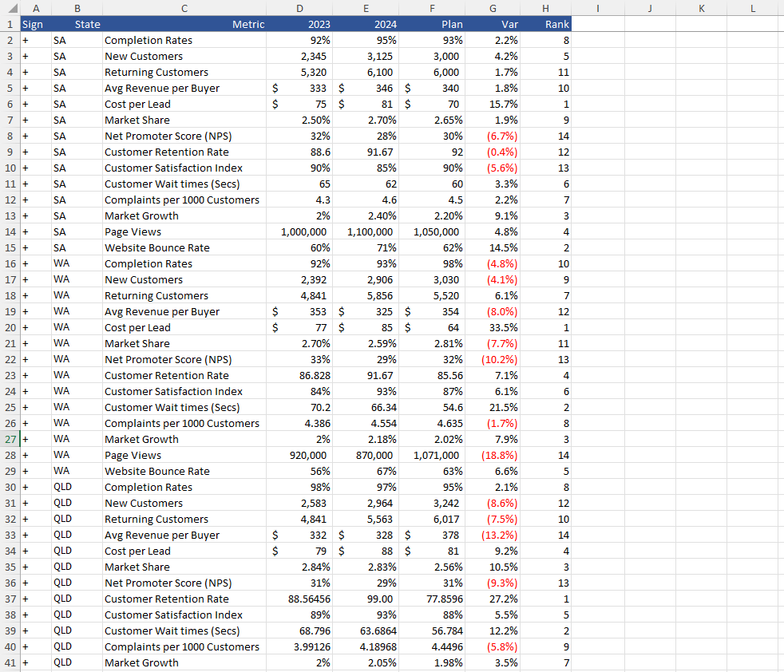
Task: Click SA New Customers 2024 value 3,125
Action: pyautogui.click(x=366, y=56)
